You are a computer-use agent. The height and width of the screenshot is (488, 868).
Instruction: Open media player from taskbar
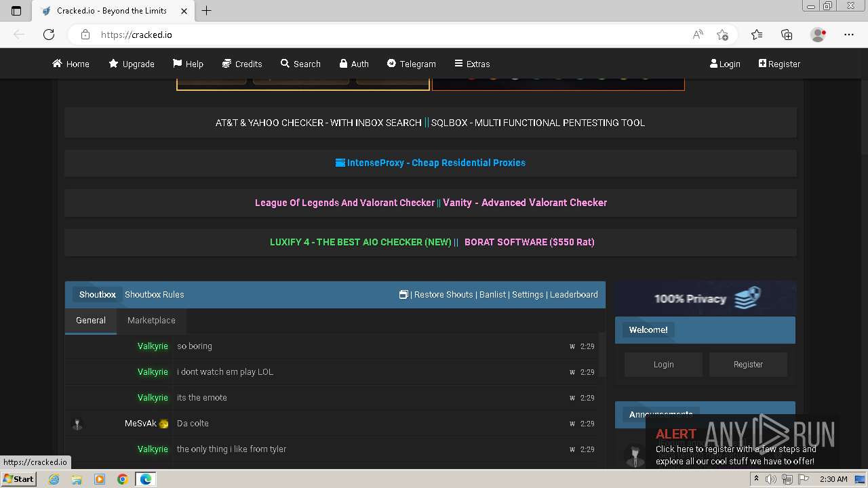point(100,479)
